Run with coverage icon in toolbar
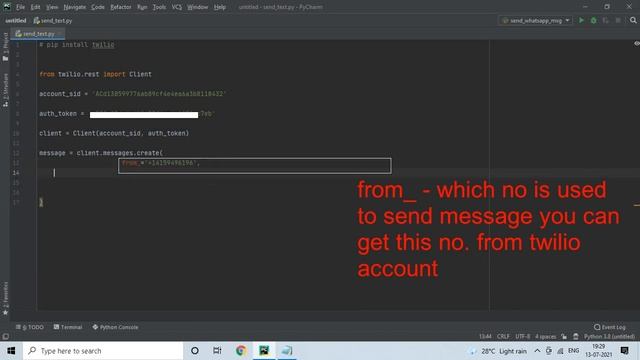Image resolution: width=640 pixels, height=360 pixels. [x=606, y=20]
